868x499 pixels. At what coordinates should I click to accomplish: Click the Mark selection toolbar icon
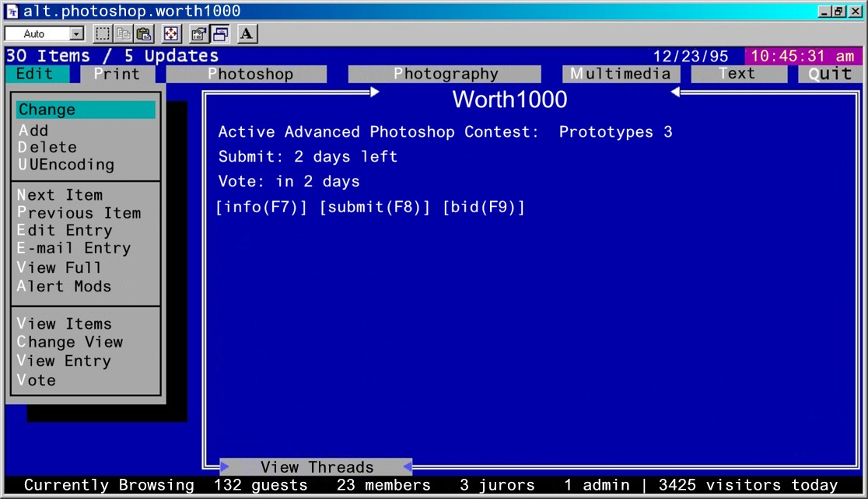click(103, 33)
